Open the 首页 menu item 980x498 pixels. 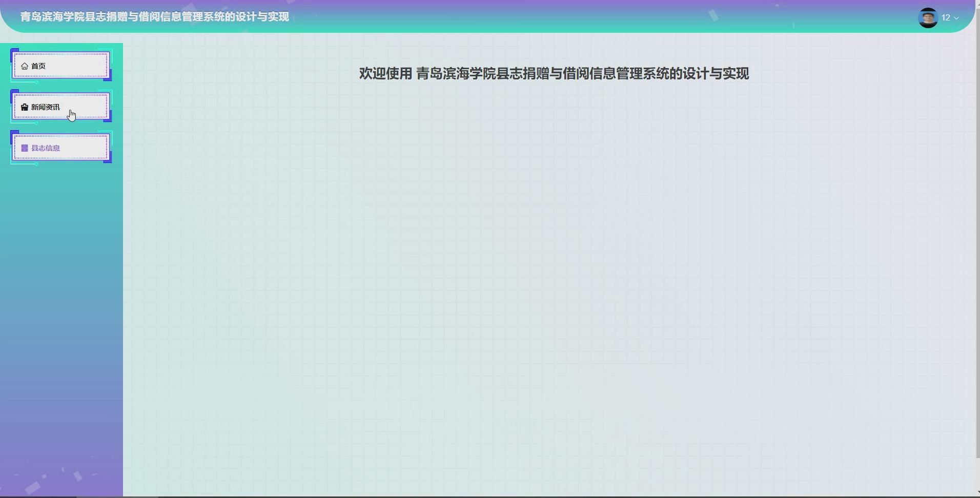(x=61, y=66)
